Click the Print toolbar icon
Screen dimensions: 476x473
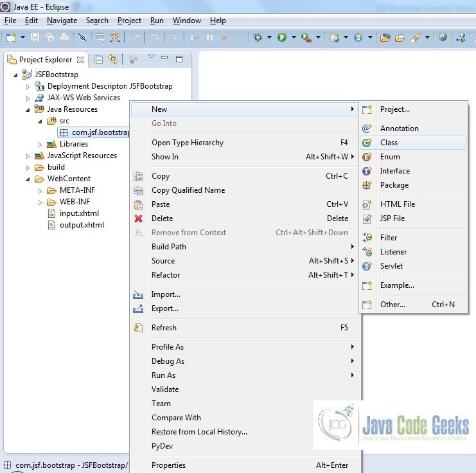(x=64, y=37)
